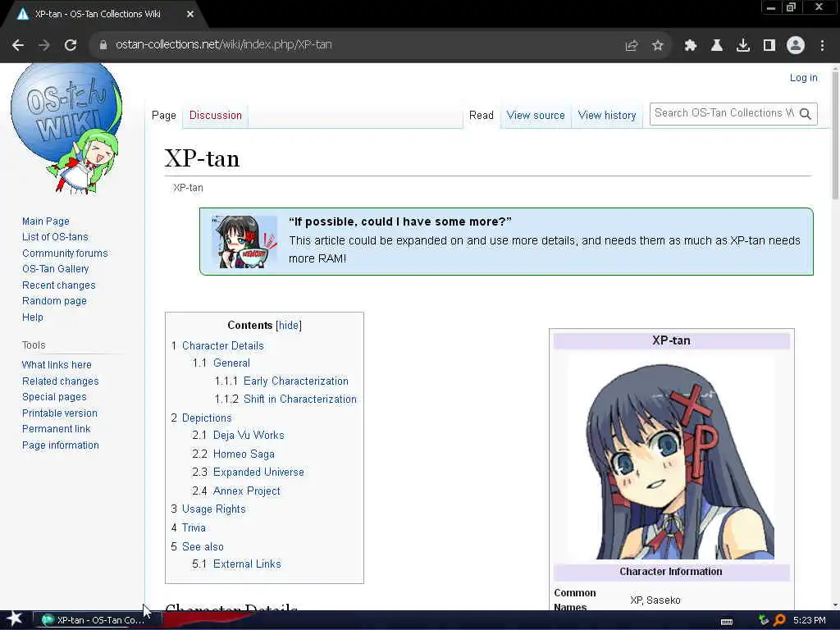
Task: Click the keyboard icon in system tray
Action: pos(727,622)
